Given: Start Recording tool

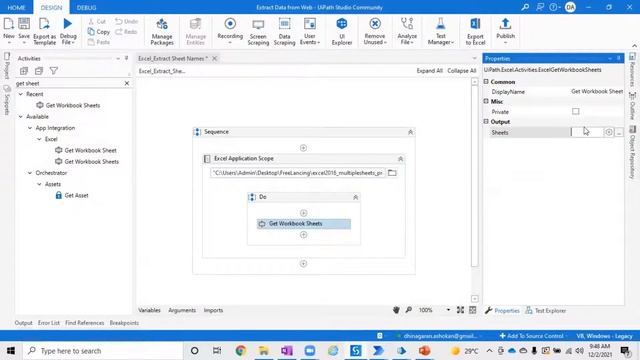Looking at the screenshot, I should click(230, 31).
